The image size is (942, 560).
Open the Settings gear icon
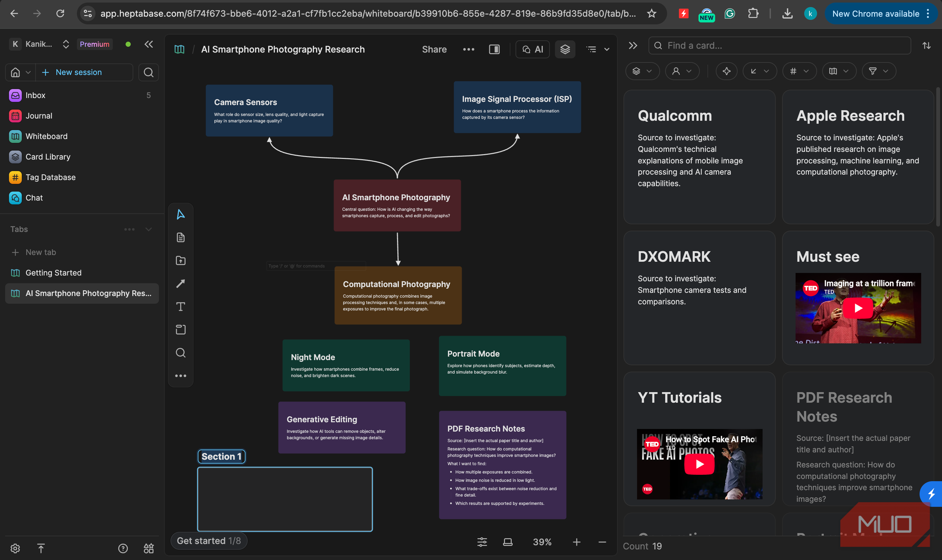pyautogui.click(x=15, y=548)
